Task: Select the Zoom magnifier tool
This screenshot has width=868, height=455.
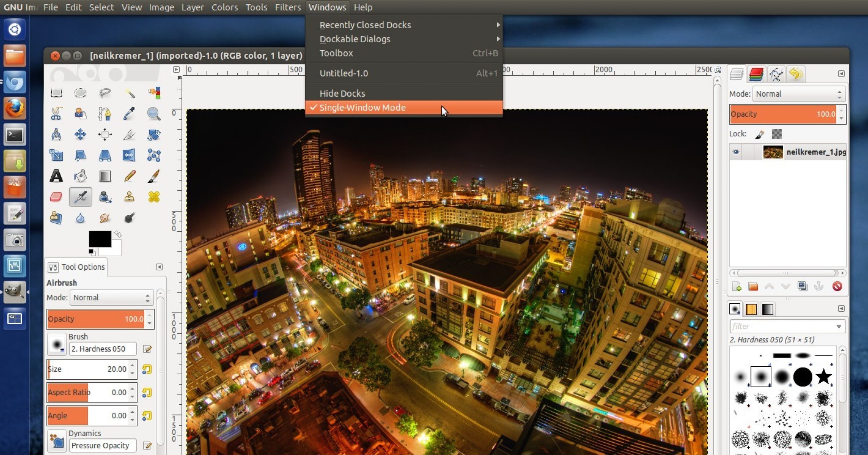Action: 154,114
